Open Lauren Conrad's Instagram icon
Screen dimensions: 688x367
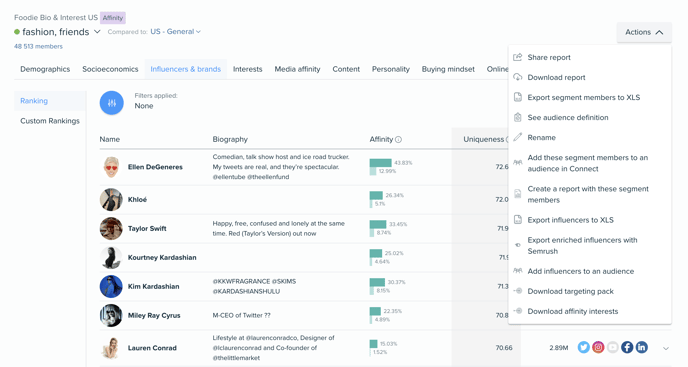598,347
